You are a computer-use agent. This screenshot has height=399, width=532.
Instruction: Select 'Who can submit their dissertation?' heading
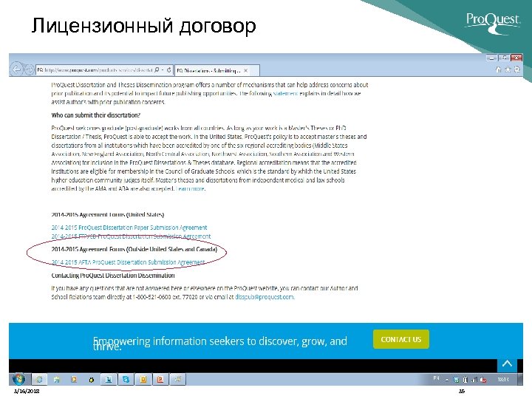click(x=95, y=115)
